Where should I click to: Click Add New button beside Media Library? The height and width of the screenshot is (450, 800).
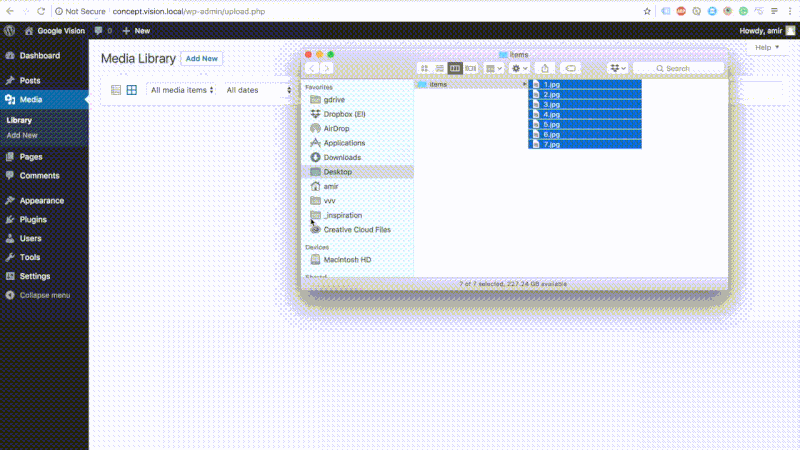click(x=202, y=59)
